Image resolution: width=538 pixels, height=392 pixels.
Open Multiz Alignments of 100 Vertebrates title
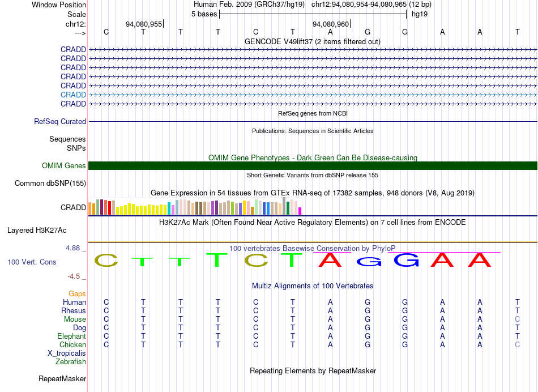[313, 286]
